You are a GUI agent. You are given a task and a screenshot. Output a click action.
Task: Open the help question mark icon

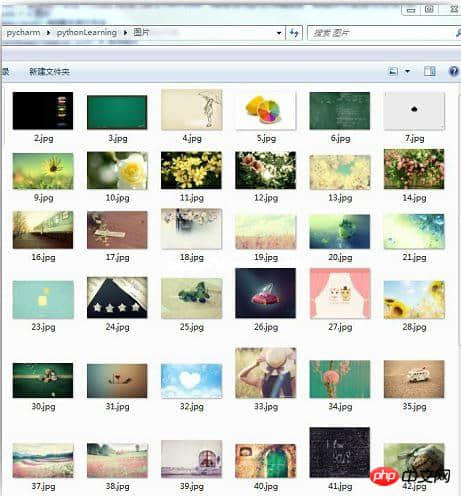(x=454, y=71)
